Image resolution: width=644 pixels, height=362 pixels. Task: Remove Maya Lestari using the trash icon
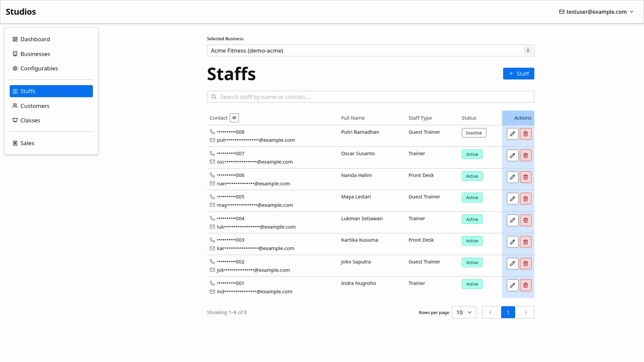click(x=526, y=199)
